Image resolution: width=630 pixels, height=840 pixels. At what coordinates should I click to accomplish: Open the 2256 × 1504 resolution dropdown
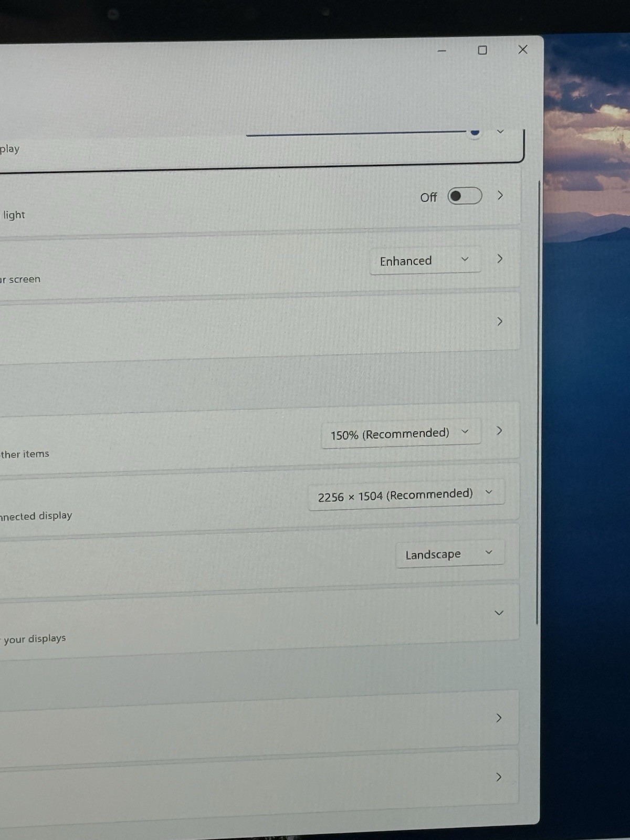tap(406, 495)
